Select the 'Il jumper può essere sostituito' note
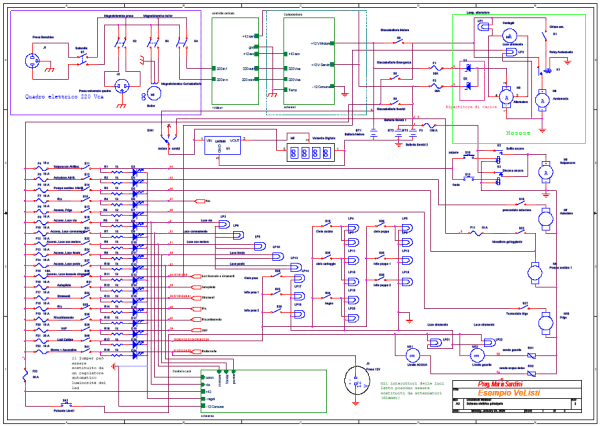 tap(88, 371)
